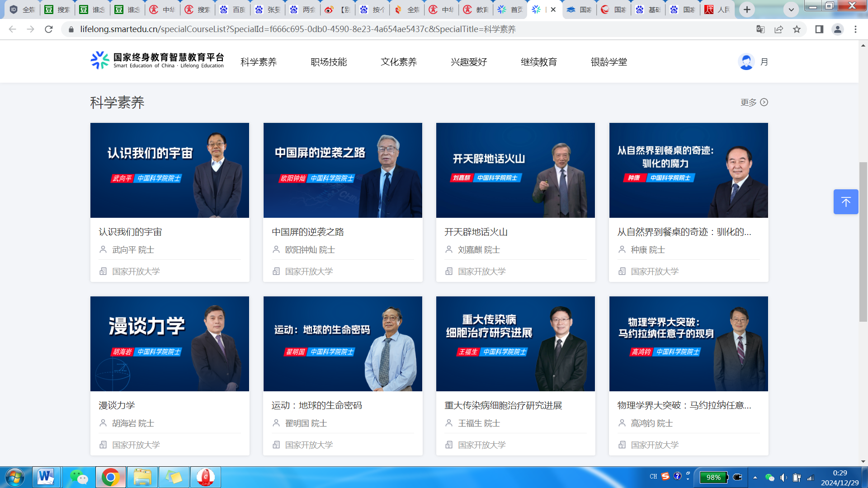Viewport: 868px width, 488px height.
Task: Select the 银龄学堂 menu item
Action: pyautogui.click(x=609, y=62)
